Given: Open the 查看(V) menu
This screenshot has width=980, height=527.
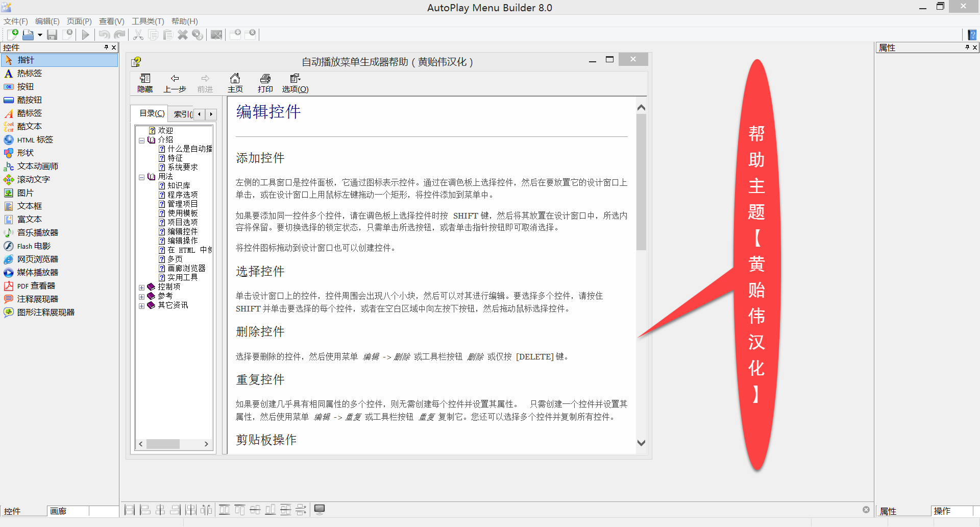Looking at the screenshot, I should (112, 21).
